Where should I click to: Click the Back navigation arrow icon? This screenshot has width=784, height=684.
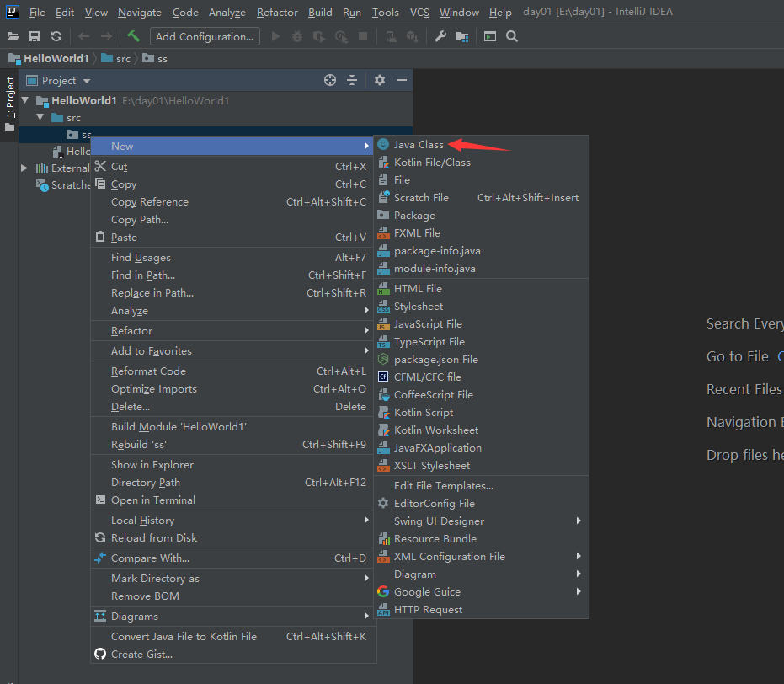click(x=84, y=36)
